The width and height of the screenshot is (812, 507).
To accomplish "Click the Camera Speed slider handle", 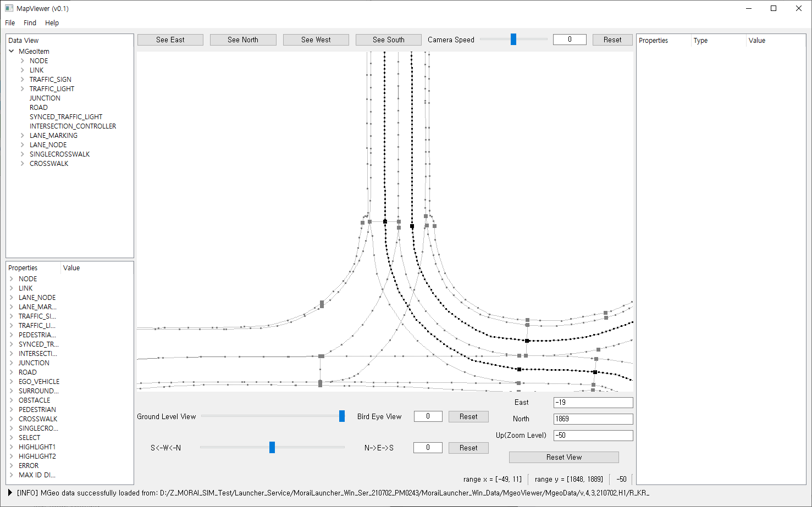I will click(x=513, y=39).
